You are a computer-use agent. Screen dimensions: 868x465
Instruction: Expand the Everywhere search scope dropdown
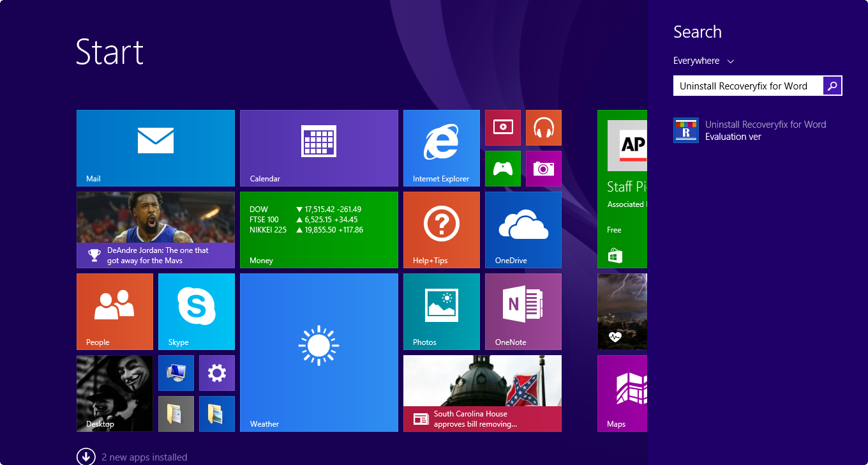pos(704,61)
